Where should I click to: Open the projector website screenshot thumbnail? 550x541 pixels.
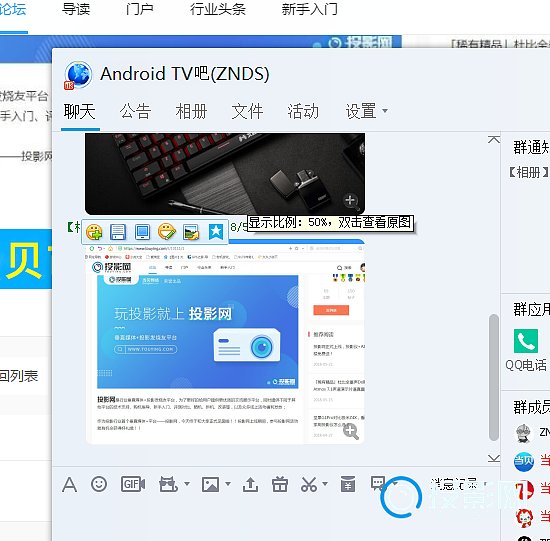[225, 342]
